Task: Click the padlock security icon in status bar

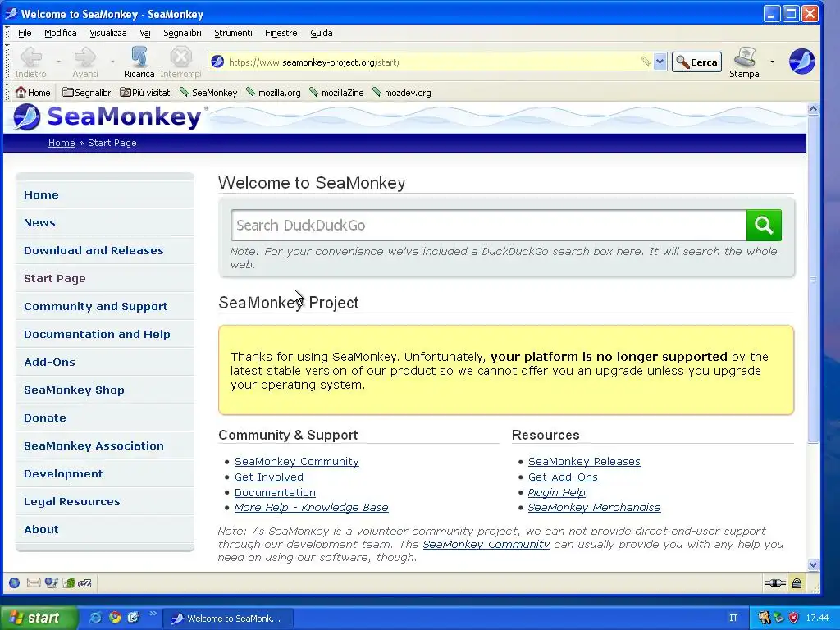Action: 797,583
